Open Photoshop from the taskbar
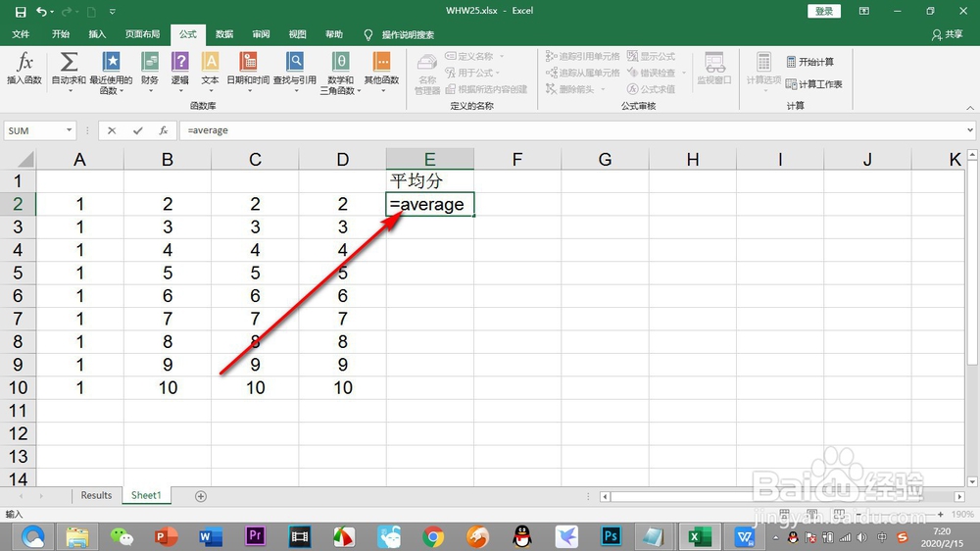This screenshot has height=551, width=980. coord(612,536)
